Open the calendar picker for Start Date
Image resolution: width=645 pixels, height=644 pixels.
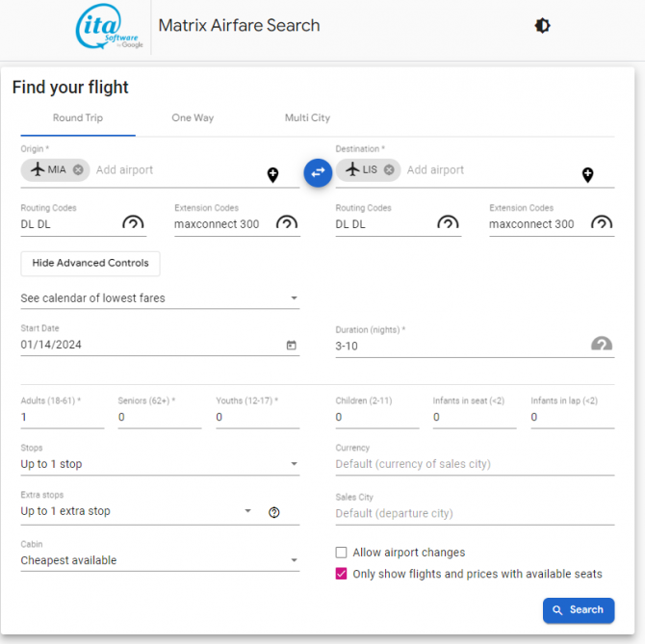coord(291,346)
